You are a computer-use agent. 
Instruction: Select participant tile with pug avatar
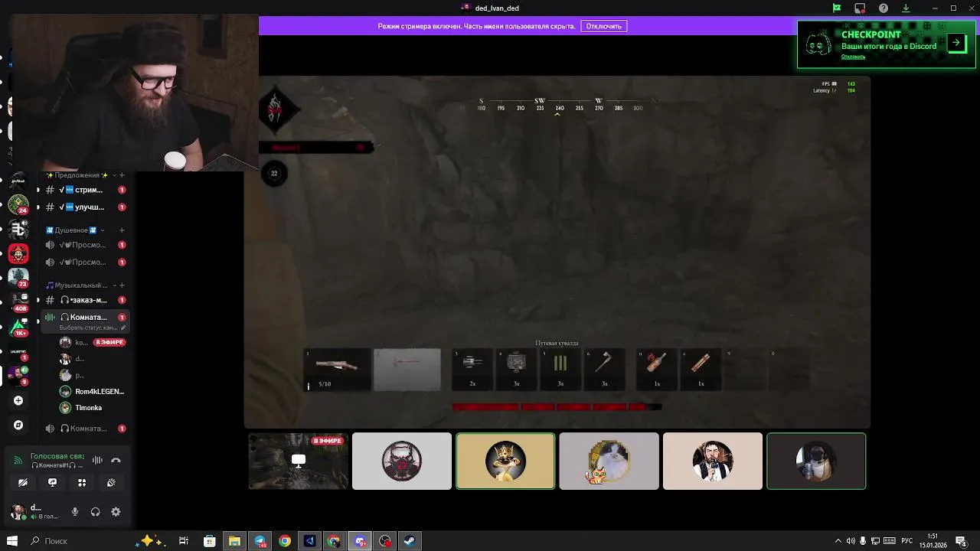click(816, 461)
